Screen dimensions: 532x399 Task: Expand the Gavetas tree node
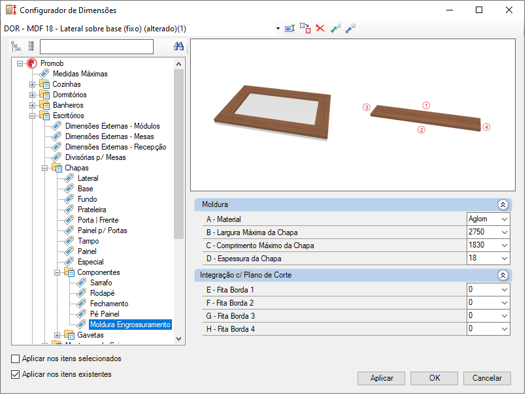57,335
